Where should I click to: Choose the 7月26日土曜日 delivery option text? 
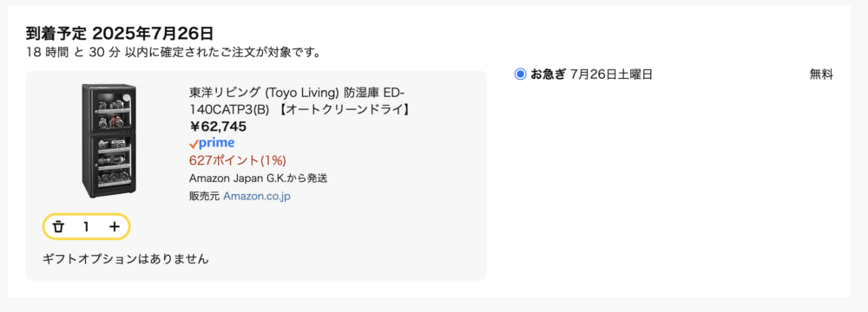tap(611, 75)
